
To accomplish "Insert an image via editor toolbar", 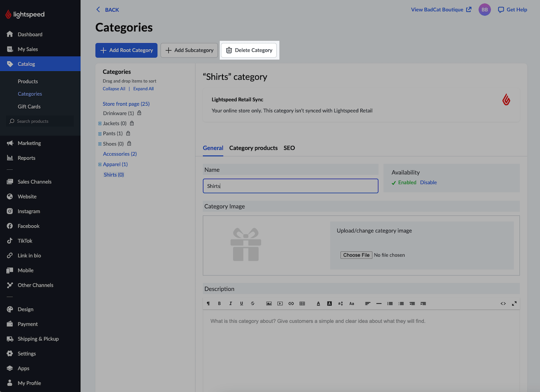I will [x=269, y=304].
